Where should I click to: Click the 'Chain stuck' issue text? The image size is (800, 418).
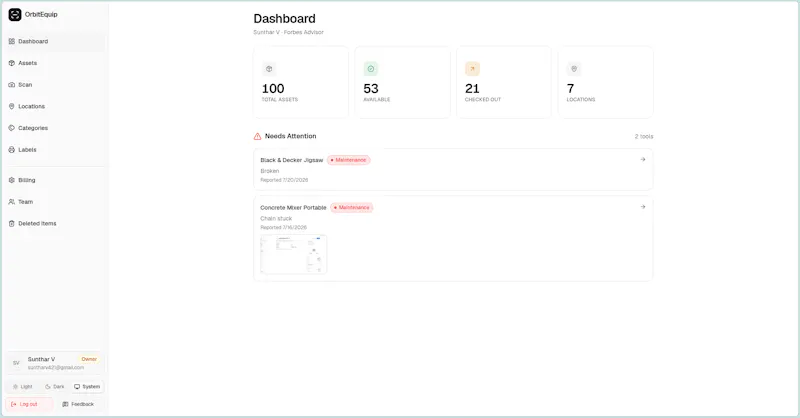coord(276,218)
